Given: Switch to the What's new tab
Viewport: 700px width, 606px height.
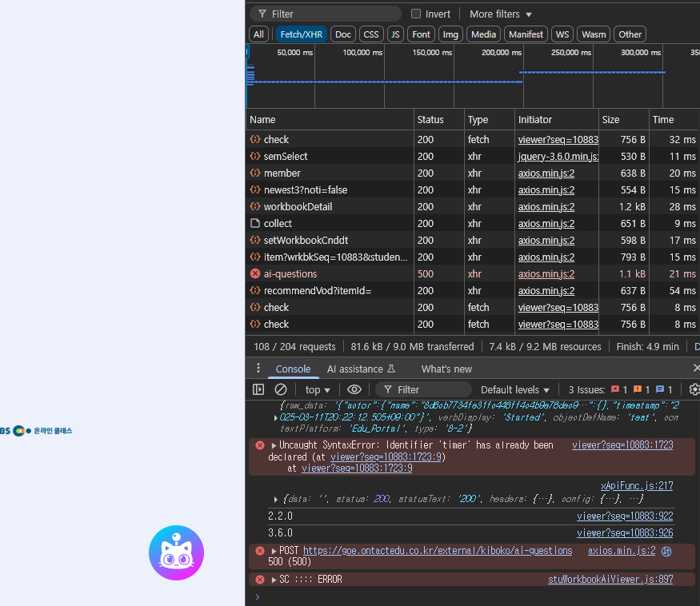Looking at the screenshot, I should pyautogui.click(x=446, y=369).
